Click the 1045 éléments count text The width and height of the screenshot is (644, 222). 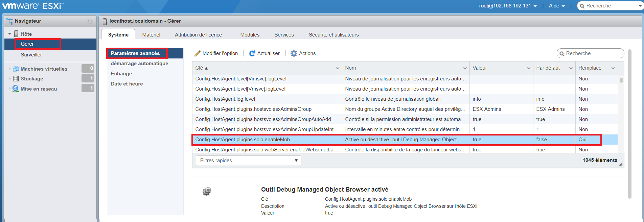(600, 160)
